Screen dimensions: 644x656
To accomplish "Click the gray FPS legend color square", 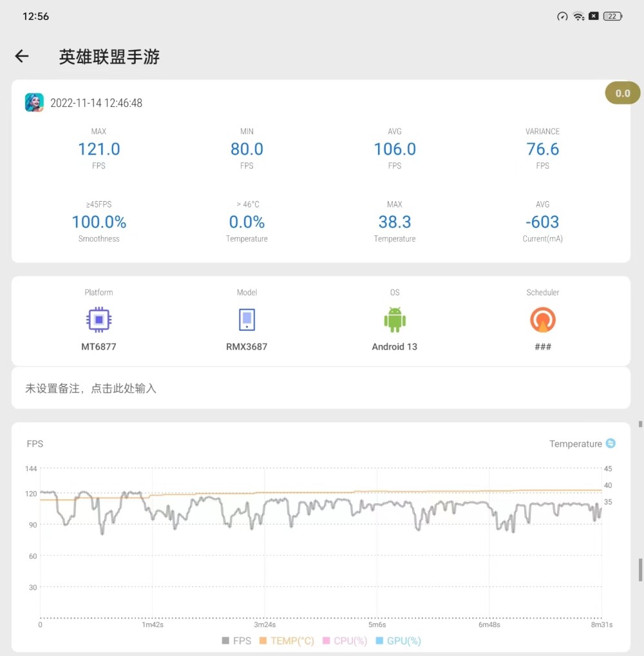I will coord(225,641).
